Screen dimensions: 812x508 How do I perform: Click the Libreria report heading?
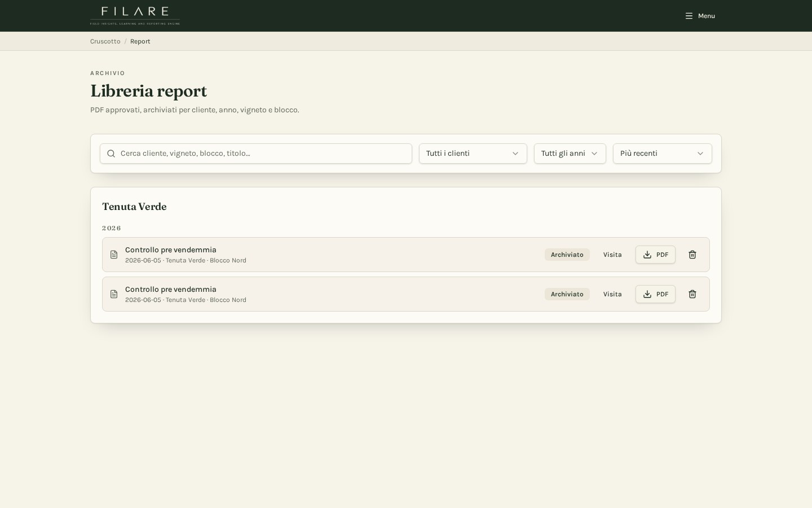click(149, 90)
